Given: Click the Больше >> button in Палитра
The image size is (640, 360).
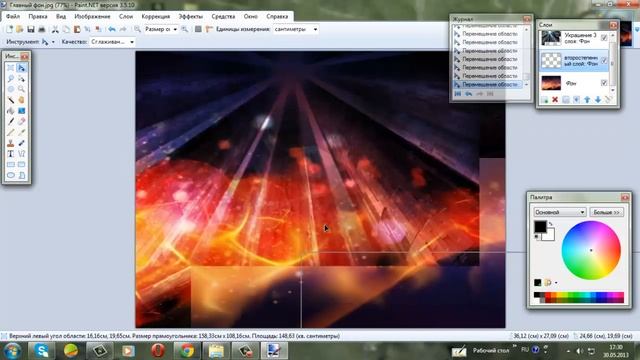Looking at the screenshot, I should (606, 212).
